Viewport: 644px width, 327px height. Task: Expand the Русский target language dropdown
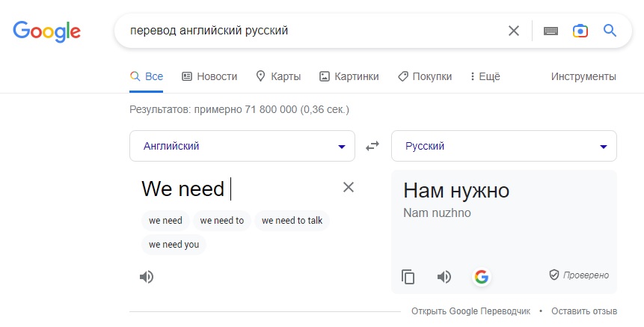coord(504,146)
